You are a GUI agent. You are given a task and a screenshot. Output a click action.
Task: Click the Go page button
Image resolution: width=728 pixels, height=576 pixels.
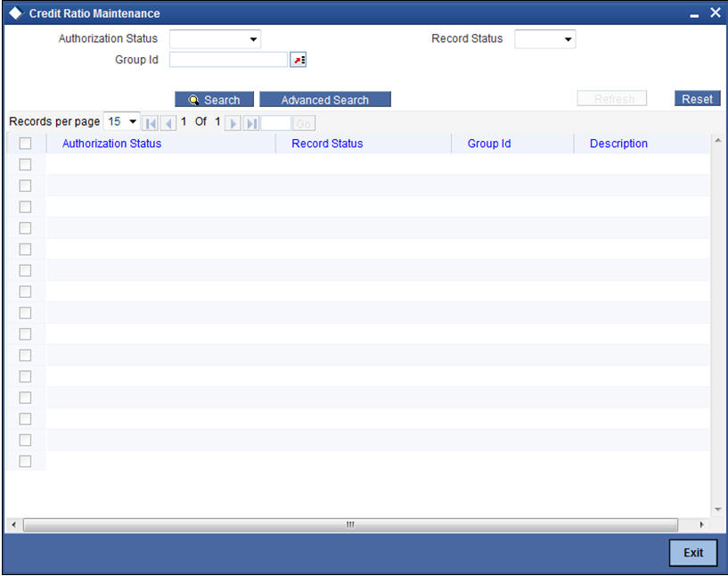tap(304, 124)
